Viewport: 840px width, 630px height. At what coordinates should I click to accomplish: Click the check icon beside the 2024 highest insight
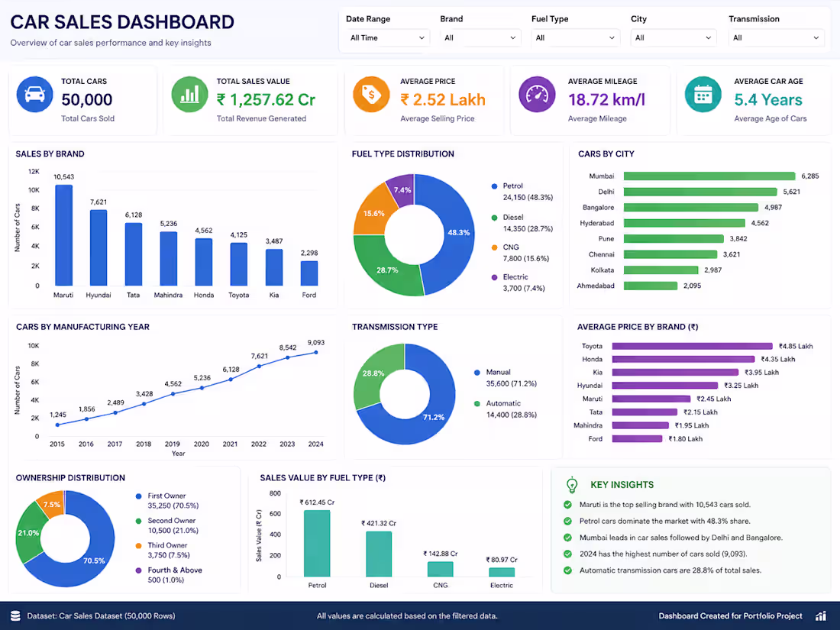point(568,554)
